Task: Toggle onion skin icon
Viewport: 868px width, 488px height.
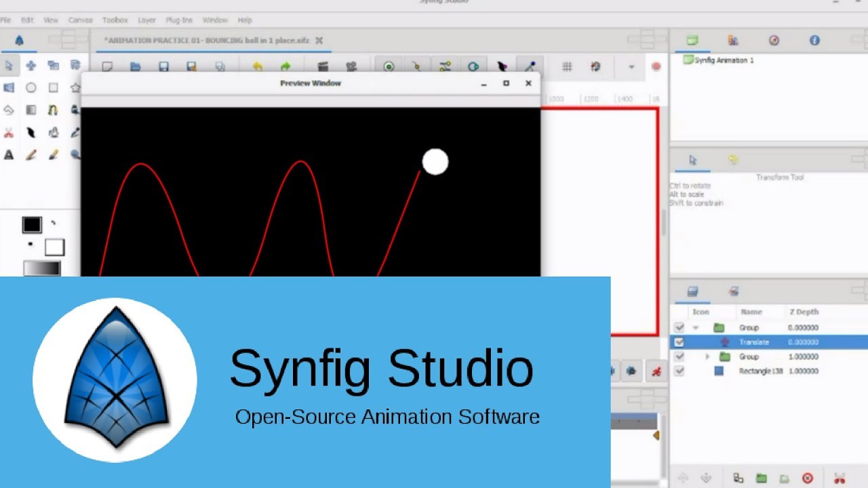Action: (x=595, y=66)
